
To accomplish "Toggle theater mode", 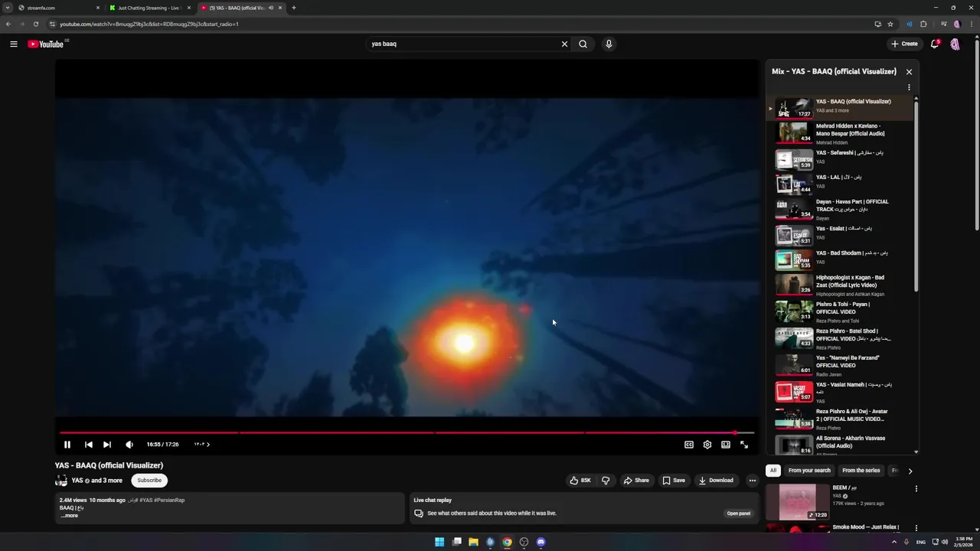I will (726, 445).
